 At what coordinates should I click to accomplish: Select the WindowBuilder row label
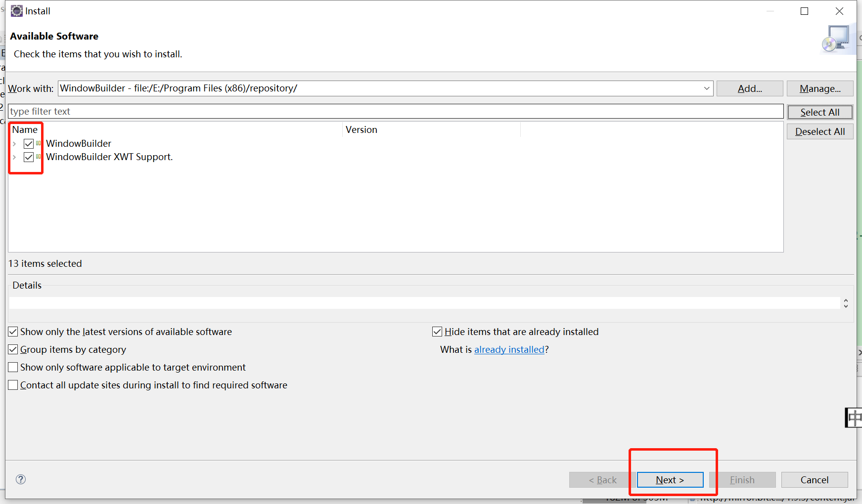pyautogui.click(x=79, y=144)
